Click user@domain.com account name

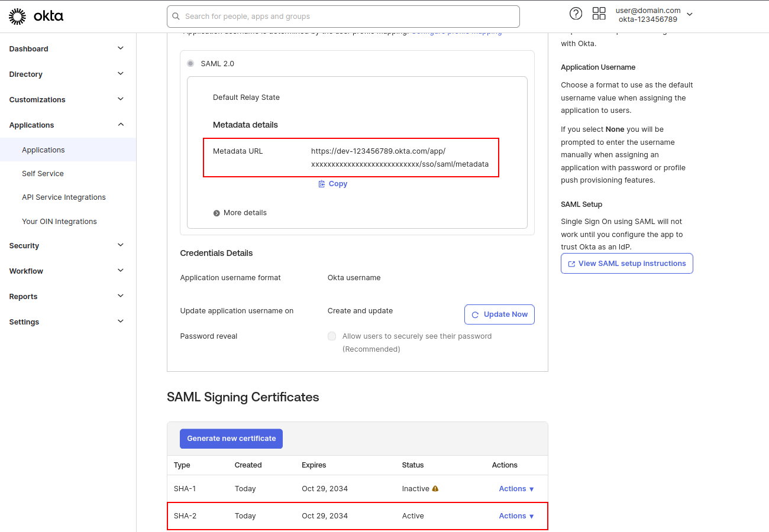coord(648,10)
